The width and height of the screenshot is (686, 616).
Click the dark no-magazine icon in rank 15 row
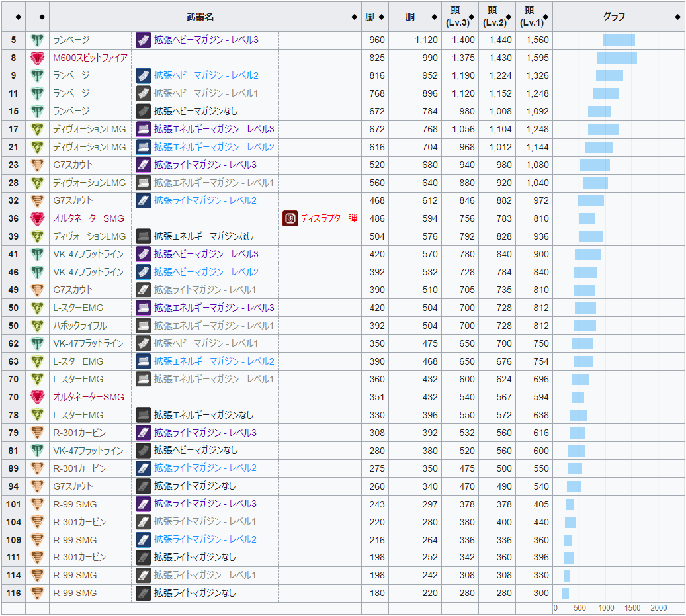[143, 112]
